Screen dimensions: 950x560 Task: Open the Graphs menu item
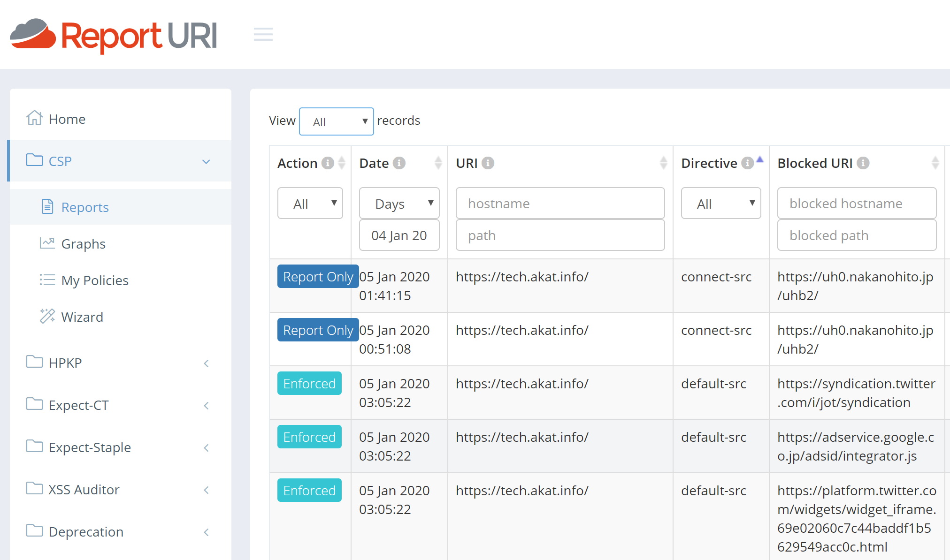click(83, 244)
